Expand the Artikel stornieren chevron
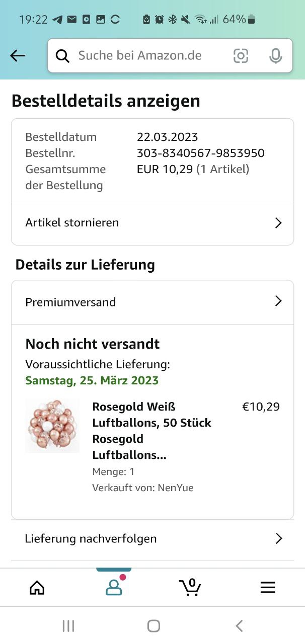Screen dimensions: 305x644 pos(278,223)
